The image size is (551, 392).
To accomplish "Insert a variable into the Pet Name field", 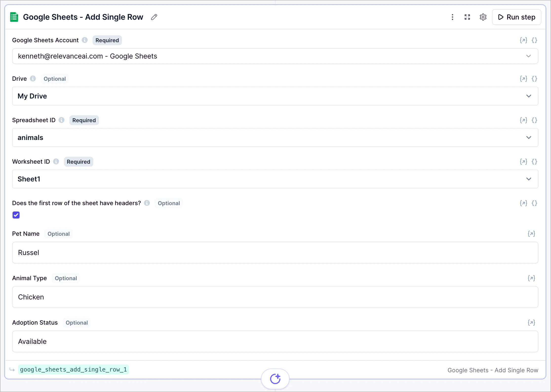I will point(531,234).
